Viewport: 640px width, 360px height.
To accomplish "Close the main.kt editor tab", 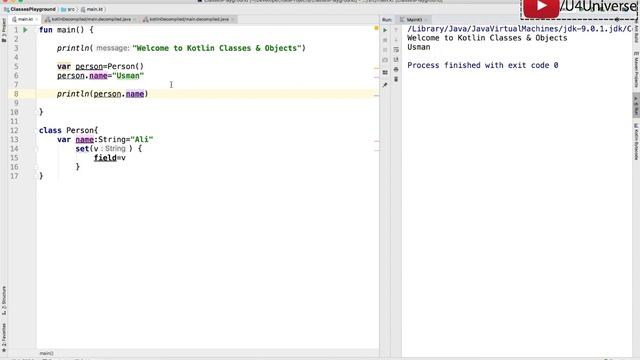I will 37,19.
